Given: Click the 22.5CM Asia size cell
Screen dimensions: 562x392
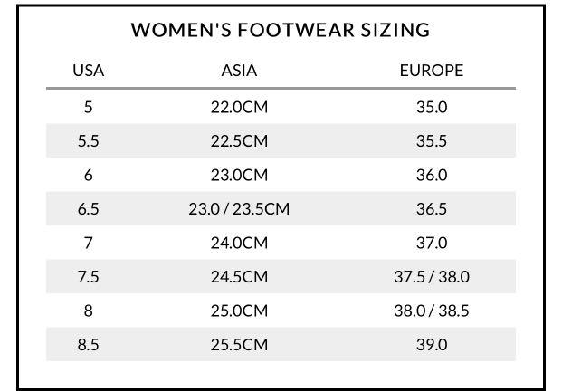Looking at the screenshot, I should [239, 140].
